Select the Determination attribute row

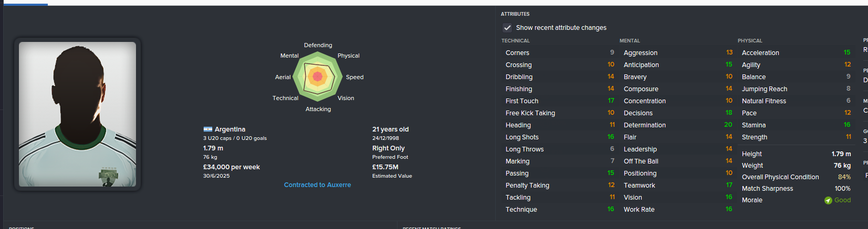[x=677, y=125]
